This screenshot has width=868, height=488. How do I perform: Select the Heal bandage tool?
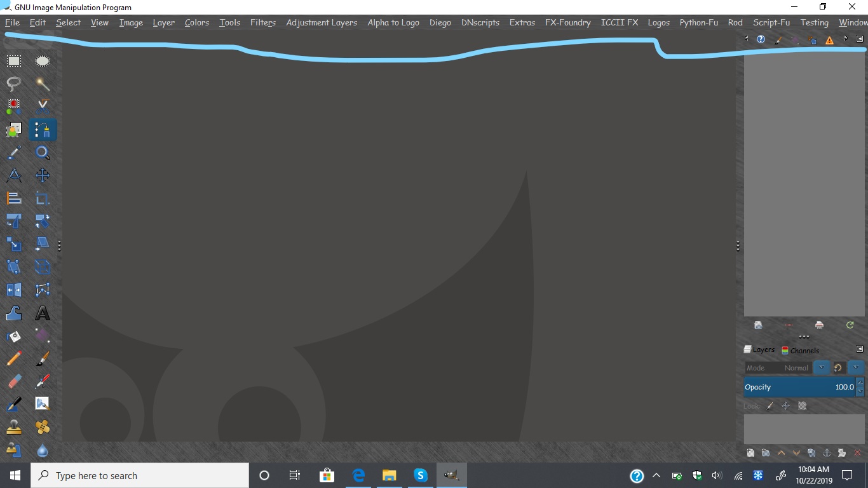tap(43, 427)
